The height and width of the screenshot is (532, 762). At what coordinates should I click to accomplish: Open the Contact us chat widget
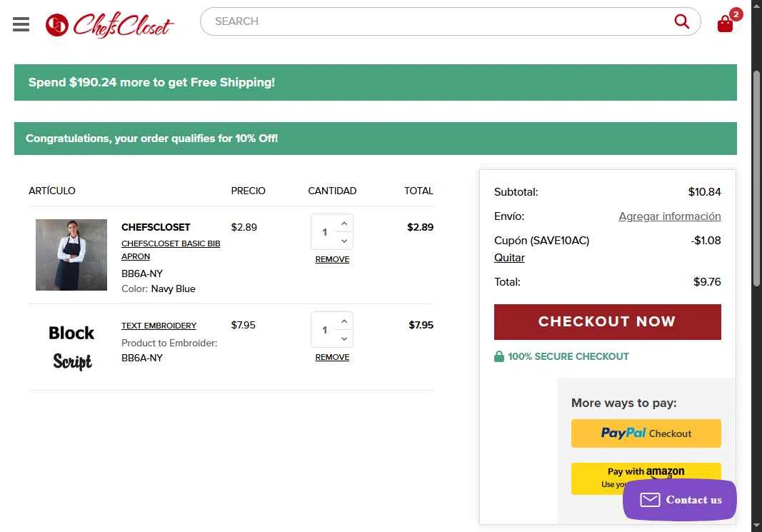click(679, 500)
